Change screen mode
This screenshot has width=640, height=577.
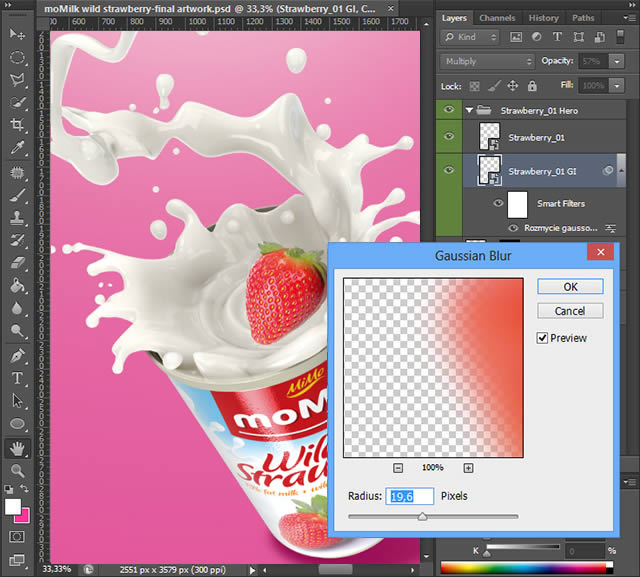17,560
